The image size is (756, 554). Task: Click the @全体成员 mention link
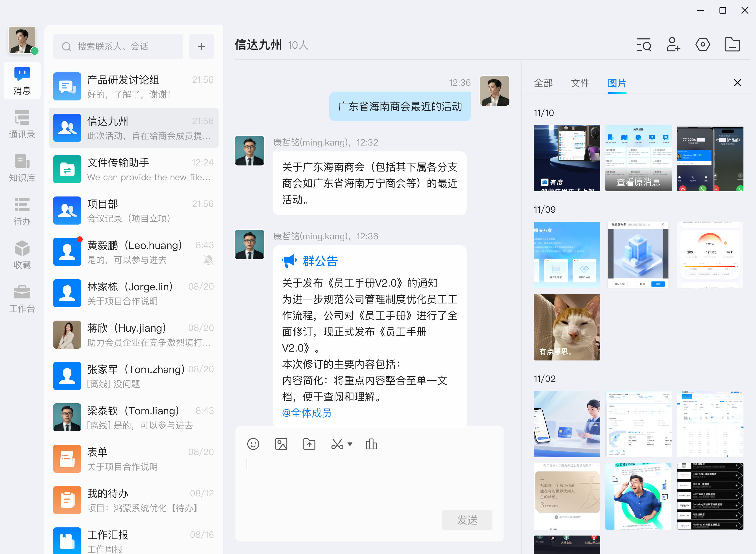coord(307,413)
